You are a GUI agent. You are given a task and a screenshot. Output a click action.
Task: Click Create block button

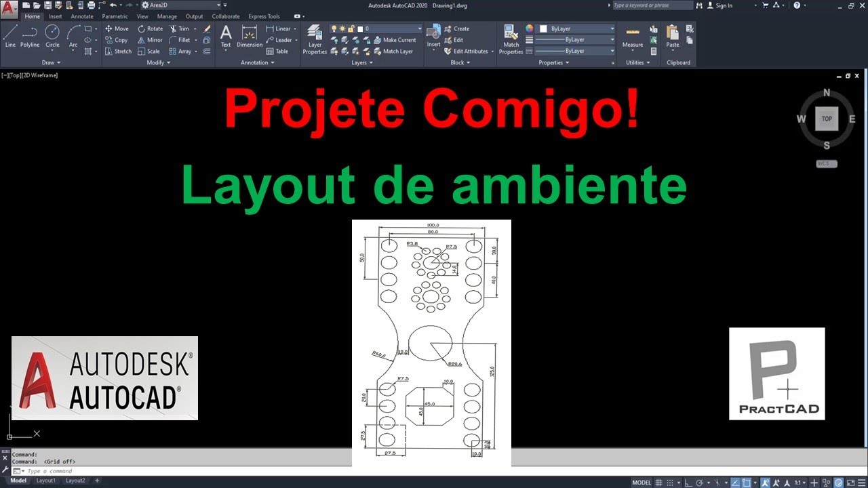456,28
